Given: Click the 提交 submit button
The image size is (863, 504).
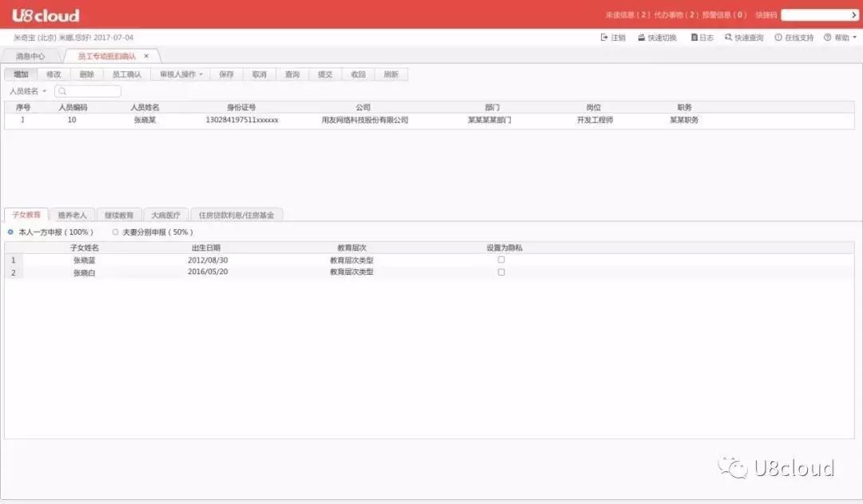Looking at the screenshot, I should [325, 74].
